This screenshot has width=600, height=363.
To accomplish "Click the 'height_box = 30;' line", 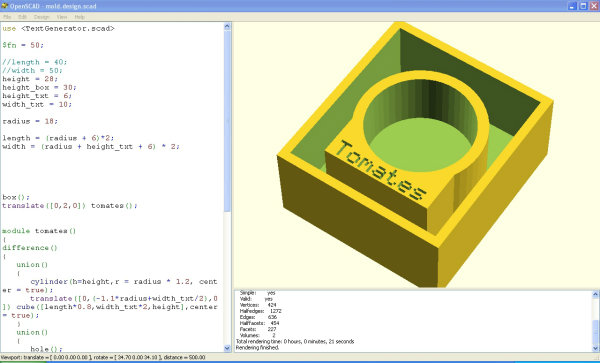I will tap(39, 87).
